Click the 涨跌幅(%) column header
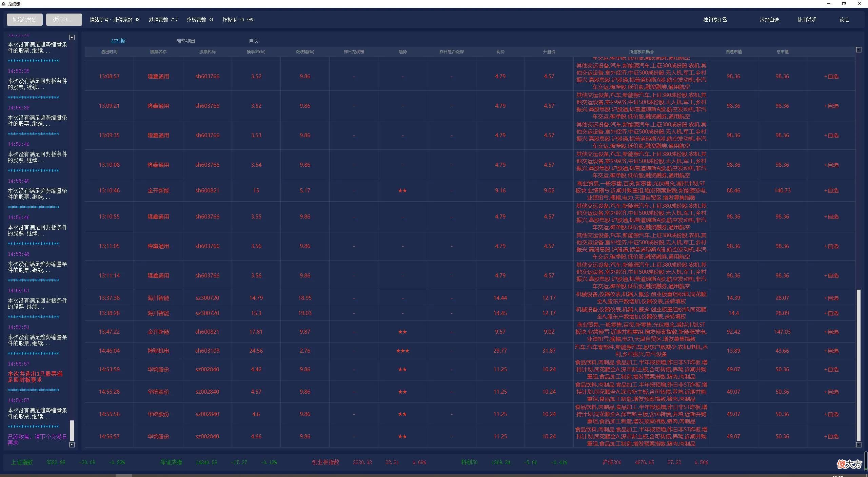 click(x=305, y=51)
